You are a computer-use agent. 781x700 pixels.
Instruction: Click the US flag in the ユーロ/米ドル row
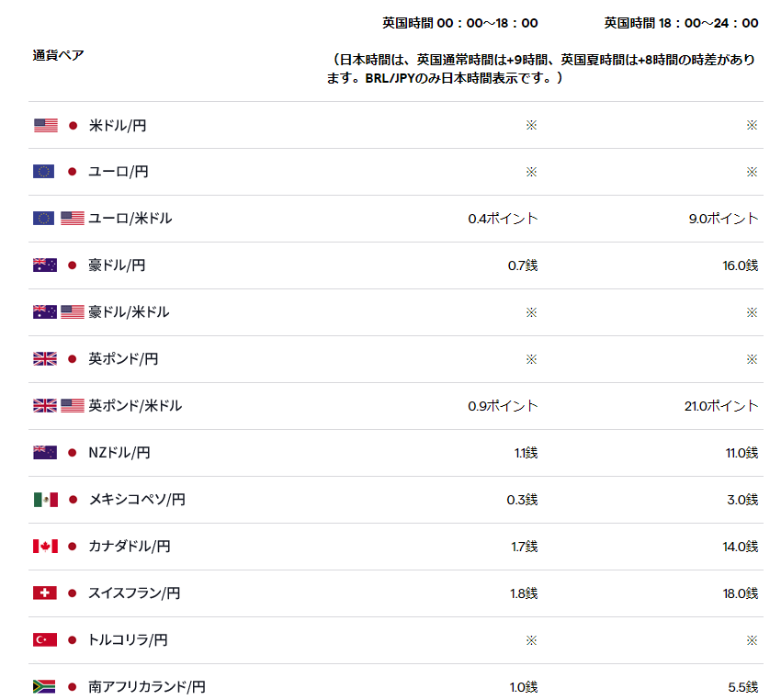click(x=73, y=219)
